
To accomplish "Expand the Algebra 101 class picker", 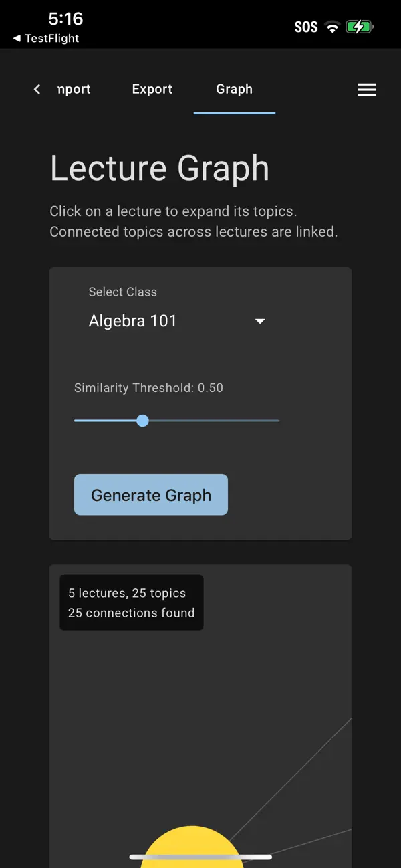I will click(133, 321).
